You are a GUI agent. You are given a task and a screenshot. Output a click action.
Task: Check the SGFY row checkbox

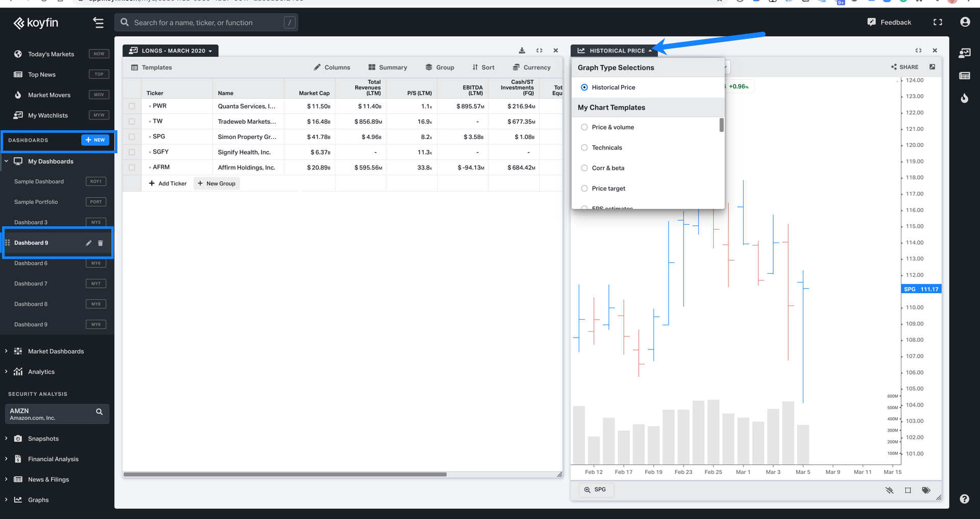132,152
